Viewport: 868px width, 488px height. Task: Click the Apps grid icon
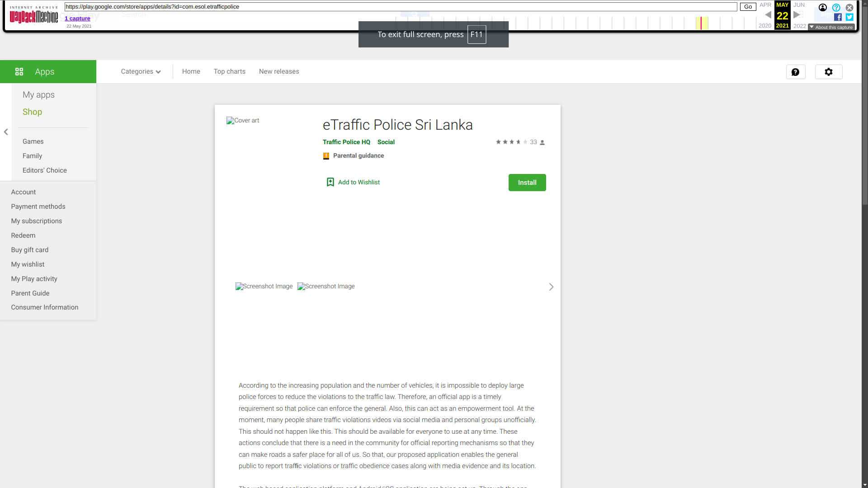point(19,71)
